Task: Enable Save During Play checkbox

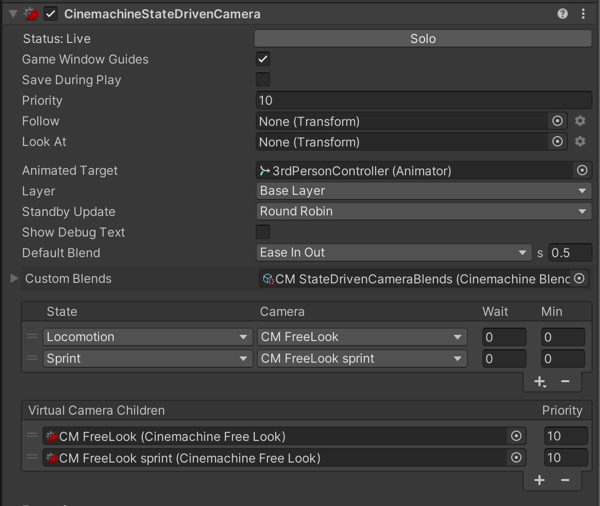Action: coord(263,80)
